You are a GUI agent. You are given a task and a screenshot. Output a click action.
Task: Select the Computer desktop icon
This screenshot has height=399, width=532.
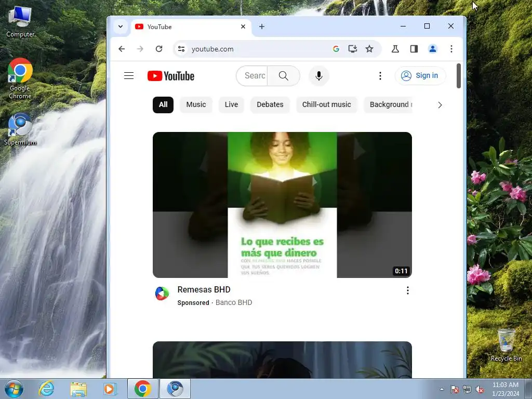[20, 21]
